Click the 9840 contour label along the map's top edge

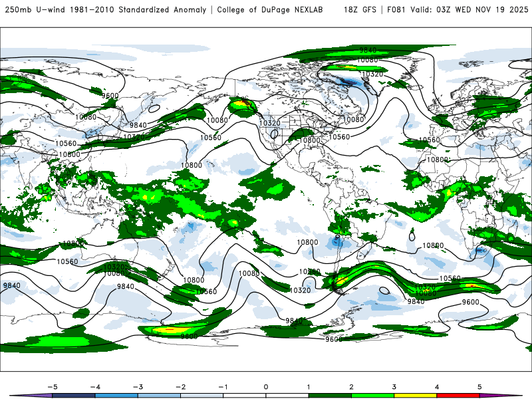[368, 51]
